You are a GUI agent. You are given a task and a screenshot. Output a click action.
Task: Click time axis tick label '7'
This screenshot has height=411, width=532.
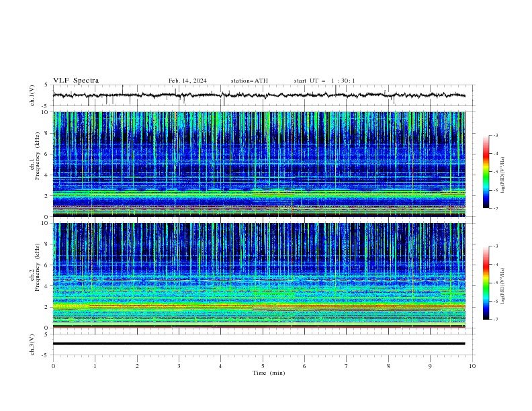tap(347, 366)
